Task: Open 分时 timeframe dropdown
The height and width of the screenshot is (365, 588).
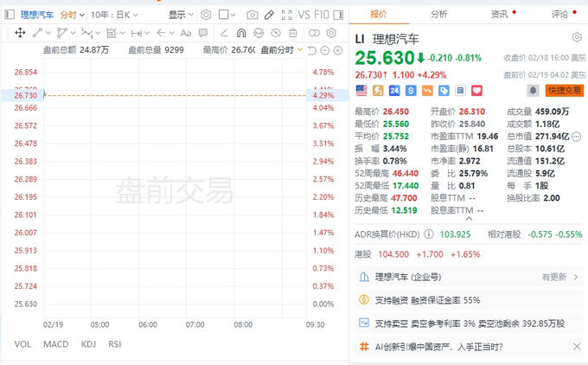Action: 73,15
